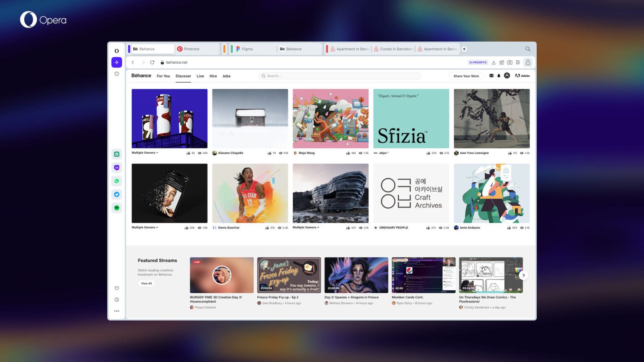The height and width of the screenshot is (362, 644).
Task: Open the Pinboards icon in the address bar
Action: [x=502, y=62]
